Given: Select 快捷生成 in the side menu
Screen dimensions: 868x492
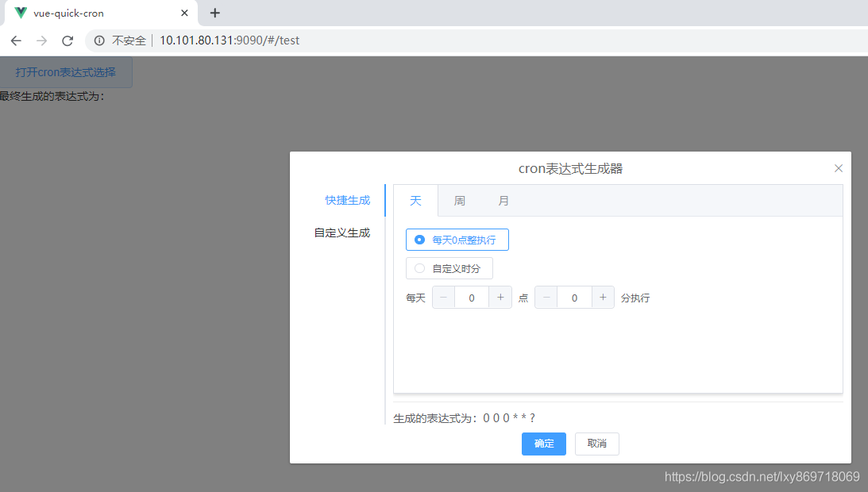Looking at the screenshot, I should (x=347, y=200).
